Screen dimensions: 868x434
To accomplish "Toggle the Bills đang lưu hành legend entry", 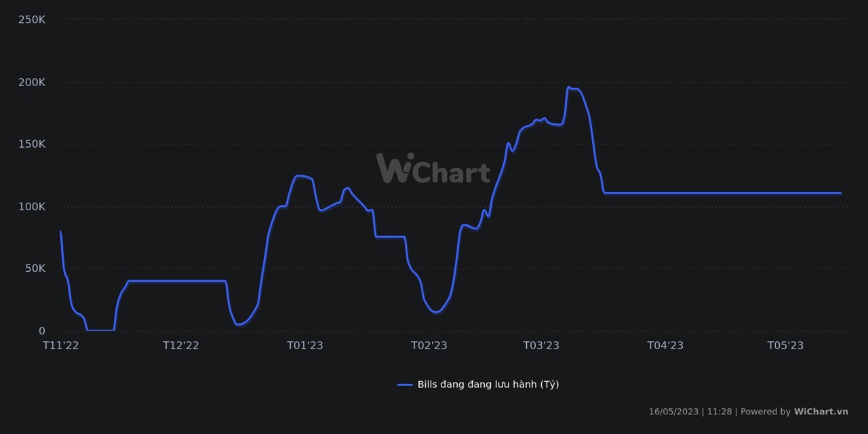I will (x=488, y=384).
